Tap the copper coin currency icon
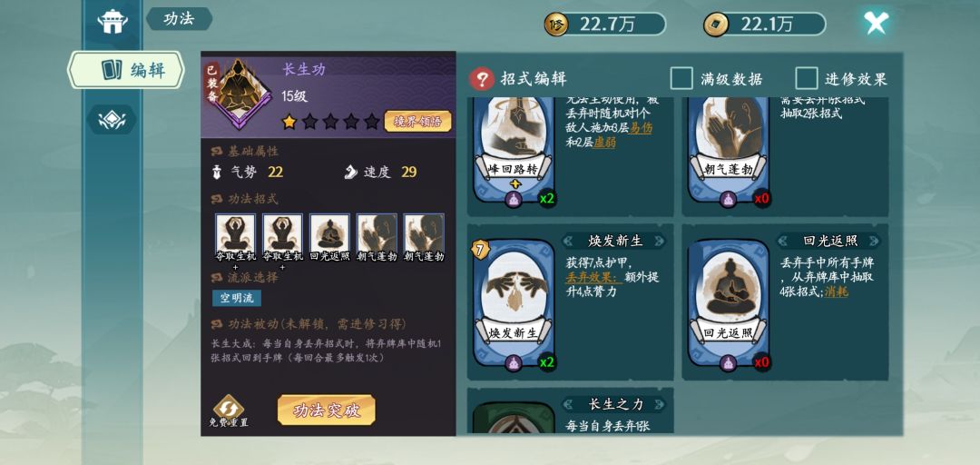This screenshot has width=980, height=465. pos(716,25)
